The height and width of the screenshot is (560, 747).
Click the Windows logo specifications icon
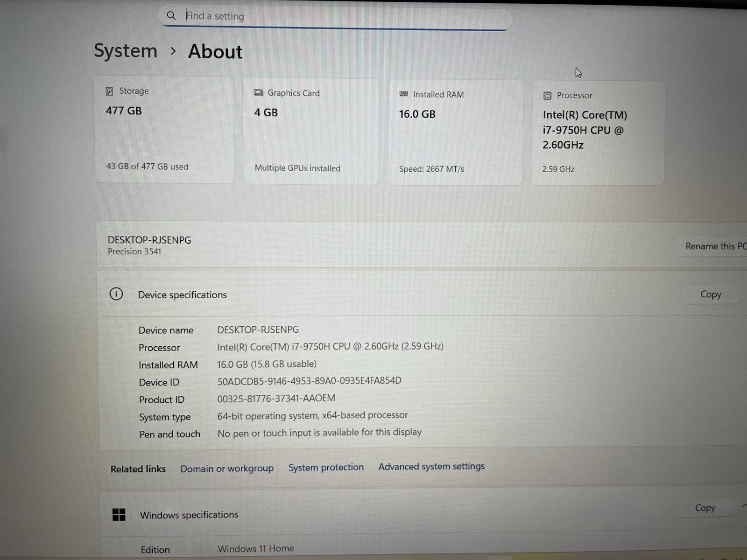(x=119, y=515)
